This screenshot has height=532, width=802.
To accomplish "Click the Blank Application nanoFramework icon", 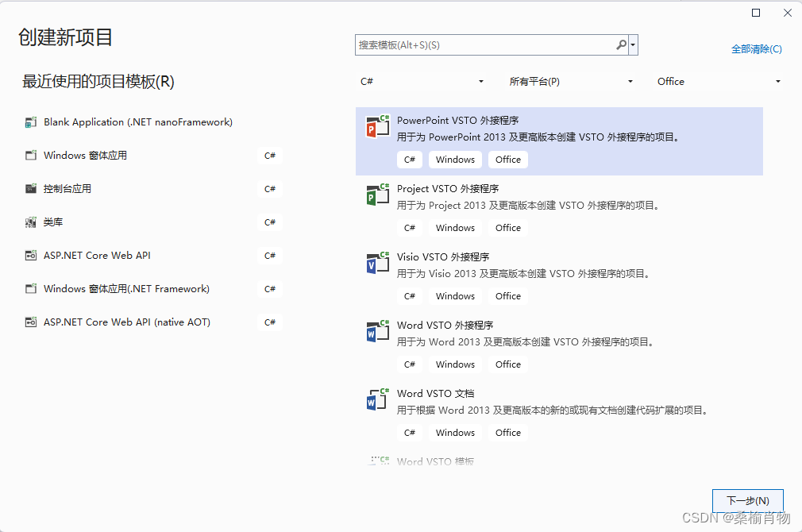I will [31, 122].
